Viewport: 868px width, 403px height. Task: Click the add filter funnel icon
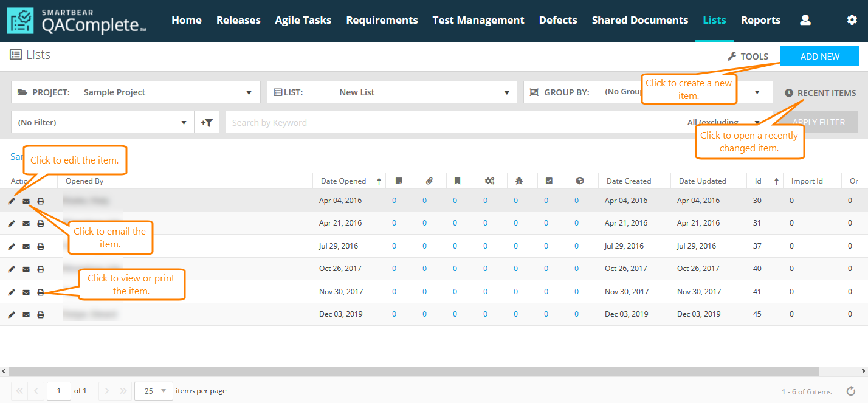pos(207,122)
